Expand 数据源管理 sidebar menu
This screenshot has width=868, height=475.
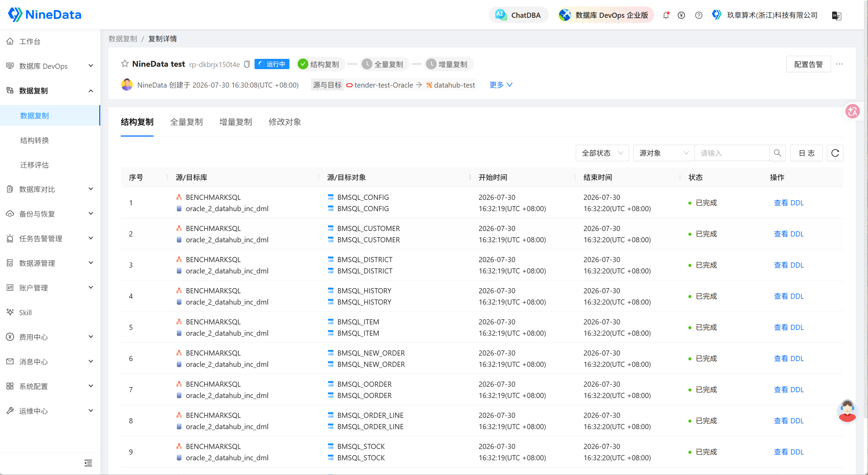(x=50, y=263)
